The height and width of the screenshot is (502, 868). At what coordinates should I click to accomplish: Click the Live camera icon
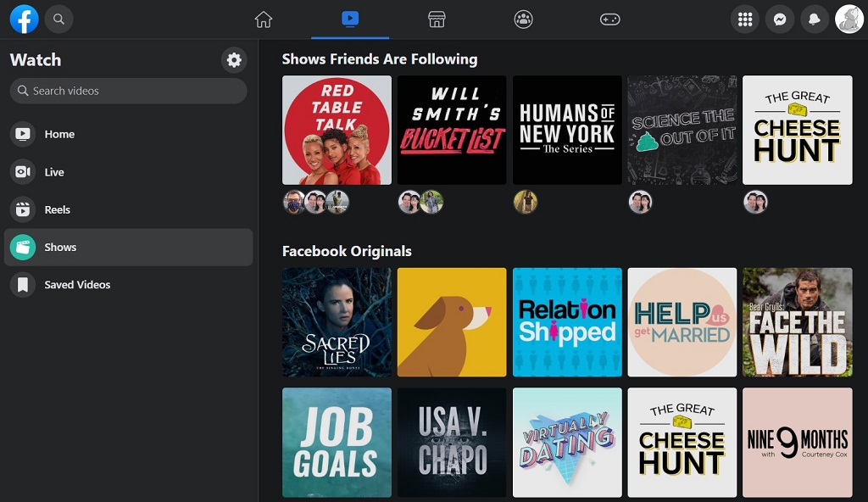23,172
